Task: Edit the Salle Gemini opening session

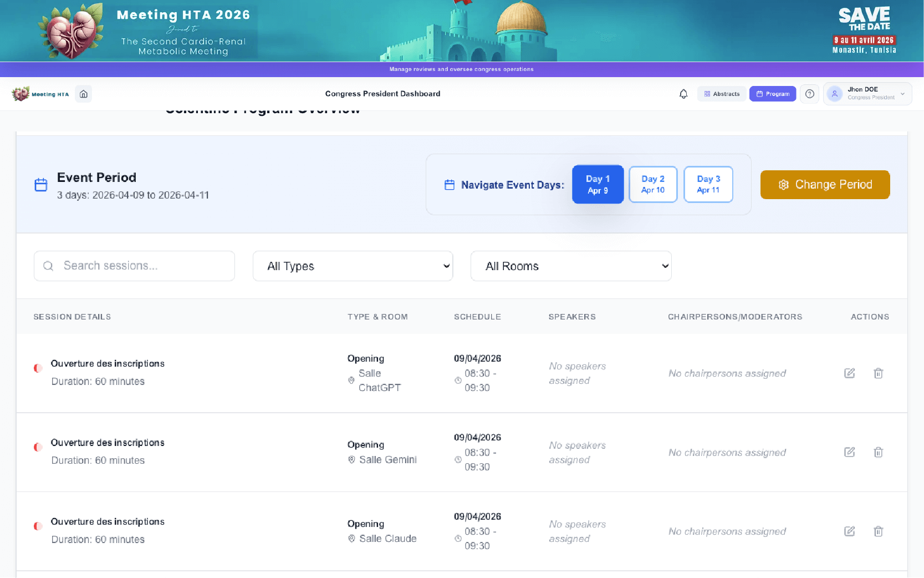Action: point(849,452)
